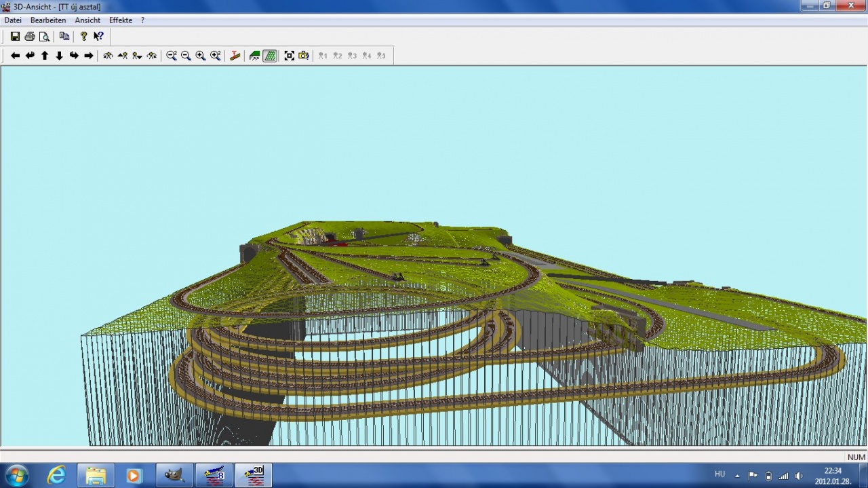Show hidden system tray icons
Image resolution: width=868 pixels, height=488 pixels.
(737, 476)
